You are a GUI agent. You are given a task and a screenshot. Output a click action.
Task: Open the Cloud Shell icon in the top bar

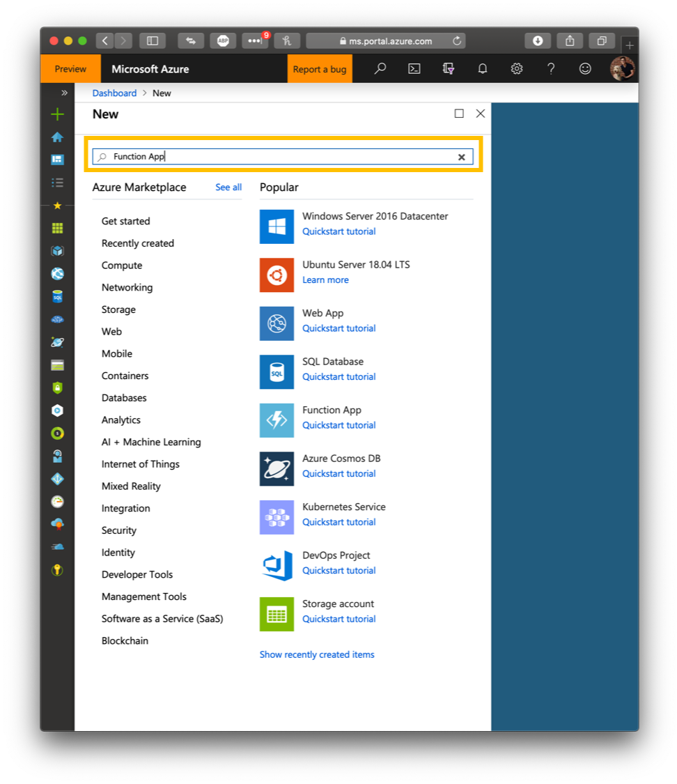pyautogui.click(x=414, y=69)
